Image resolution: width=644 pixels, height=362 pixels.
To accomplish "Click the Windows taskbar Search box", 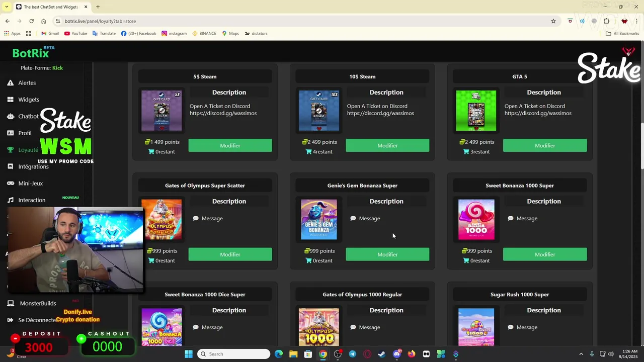I will click(x=233, y=354).
